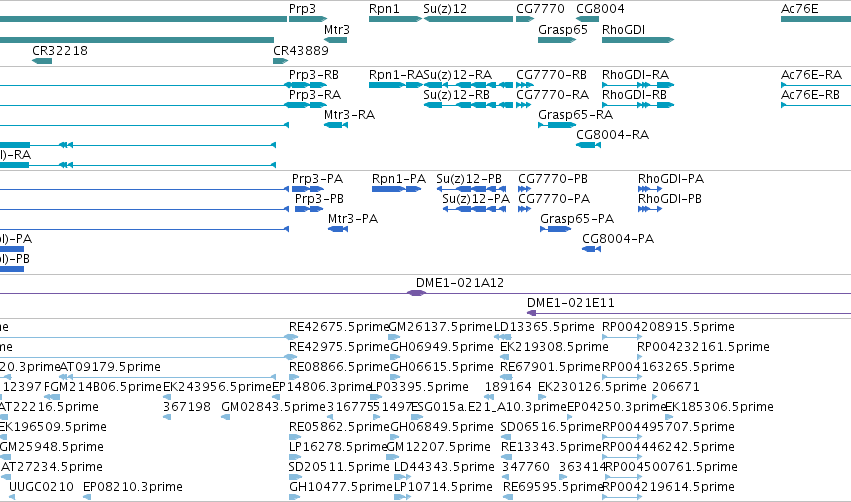Open the Prp3-PB protein label
851x502 pixels.
pos(320,199)
